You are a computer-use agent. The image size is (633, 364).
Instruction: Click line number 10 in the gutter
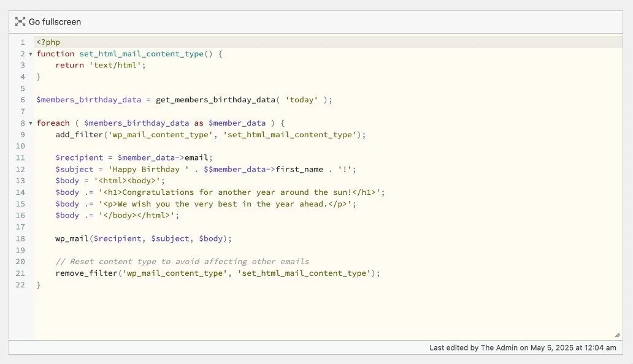pos(20,146)
